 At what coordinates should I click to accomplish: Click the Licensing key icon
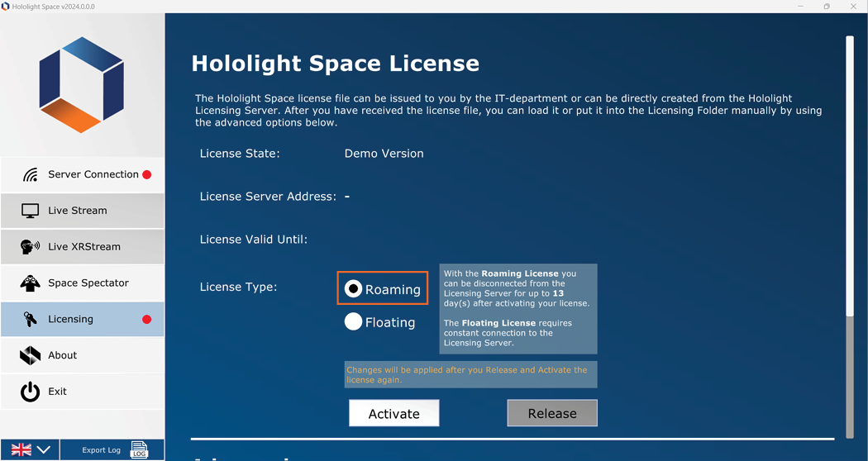(30, 320)
